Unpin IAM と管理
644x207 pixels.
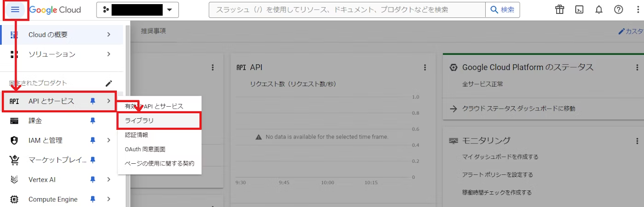click(x=92, y=140)
